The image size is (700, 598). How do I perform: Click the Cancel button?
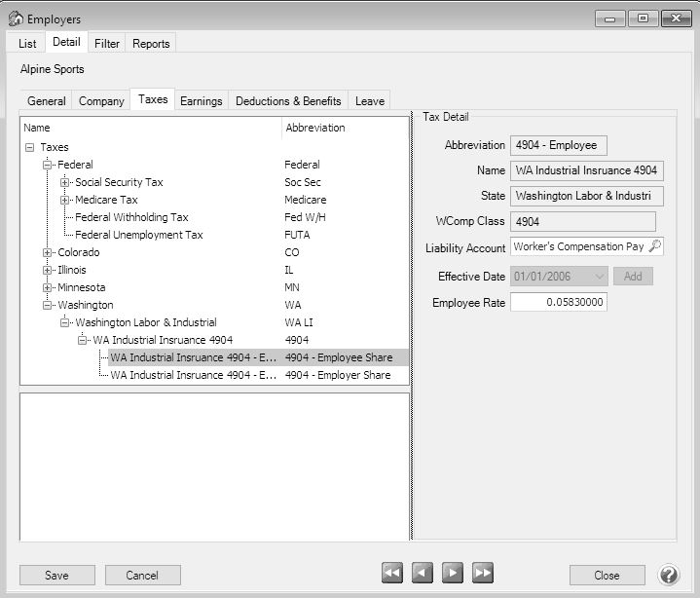point(142,576)
